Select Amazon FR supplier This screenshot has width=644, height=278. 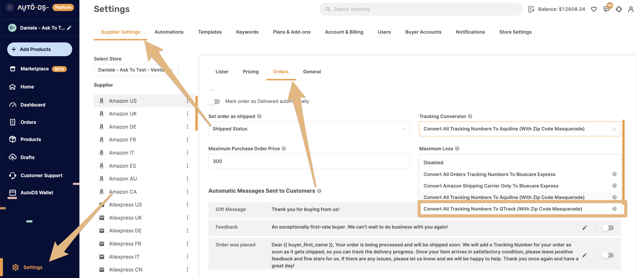(144, 140)
